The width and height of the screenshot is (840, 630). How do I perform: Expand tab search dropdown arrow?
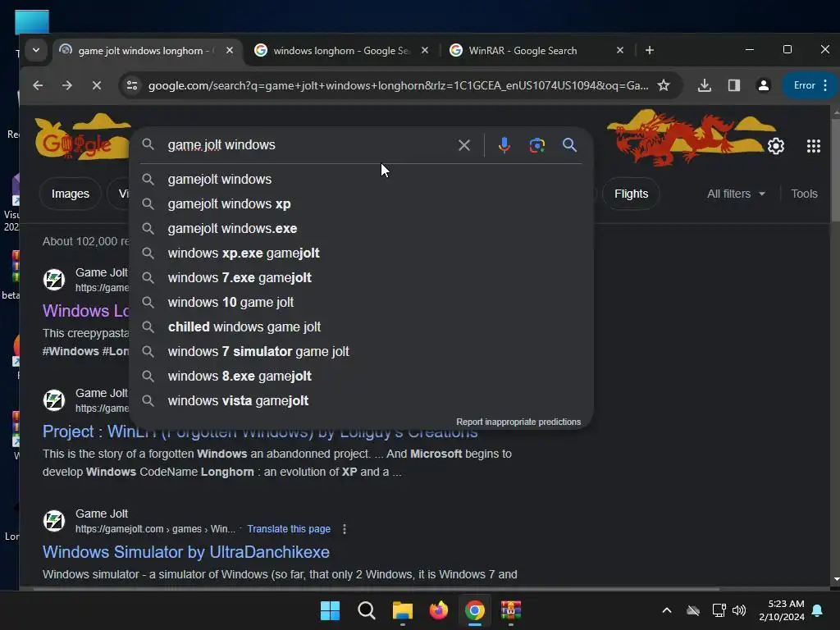[36, 50]
